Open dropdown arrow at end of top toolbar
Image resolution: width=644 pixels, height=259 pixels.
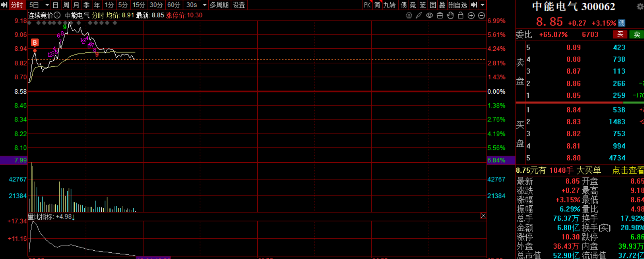482,5
